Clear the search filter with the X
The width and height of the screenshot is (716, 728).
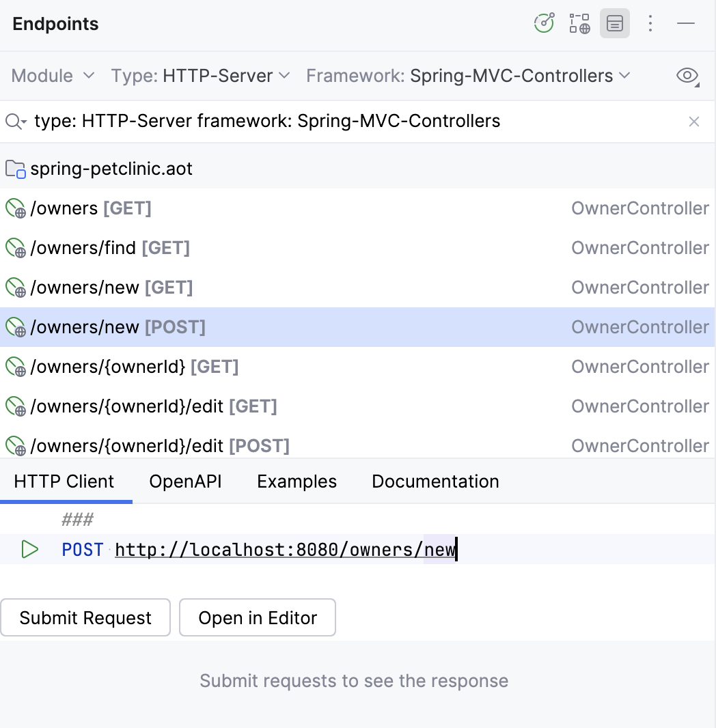[x=694, y=121]
